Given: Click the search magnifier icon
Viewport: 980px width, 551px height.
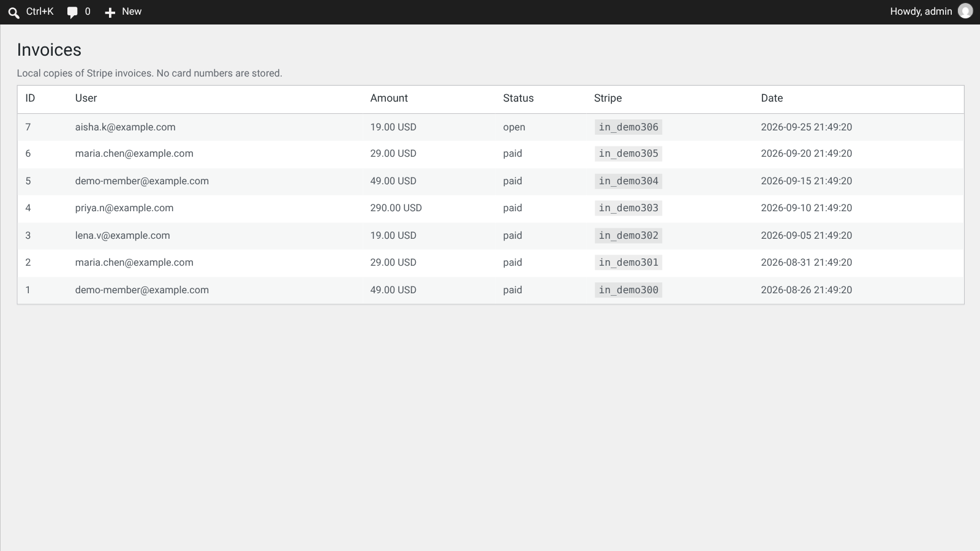Looking at the screenshot, I should tap(13, 12).
